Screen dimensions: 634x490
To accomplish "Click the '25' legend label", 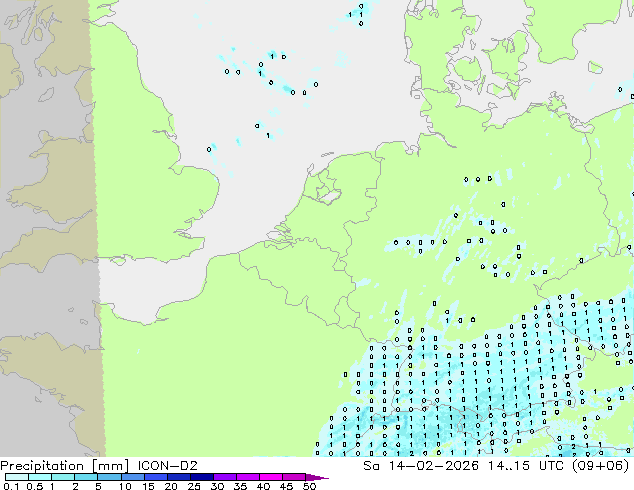I will pyautogui.click(x=194, y=486).
